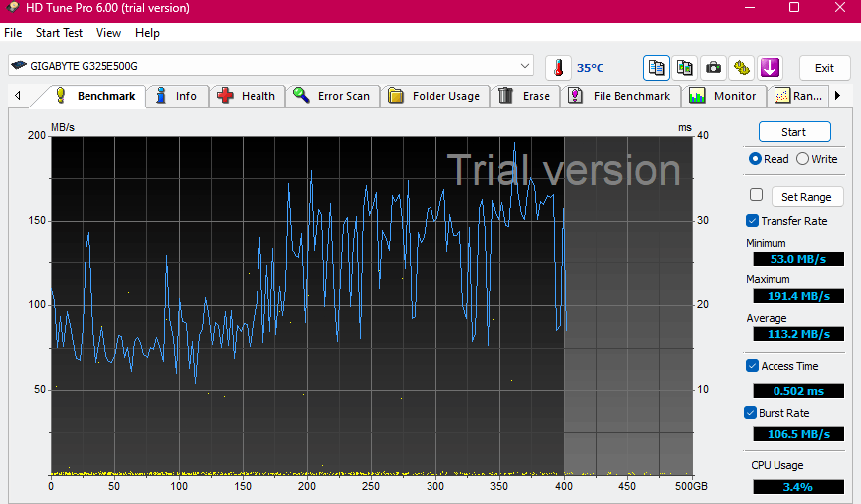The image size is (861, 504).
Task: Click the thermometer temperature icon
Action: [558, 68]
